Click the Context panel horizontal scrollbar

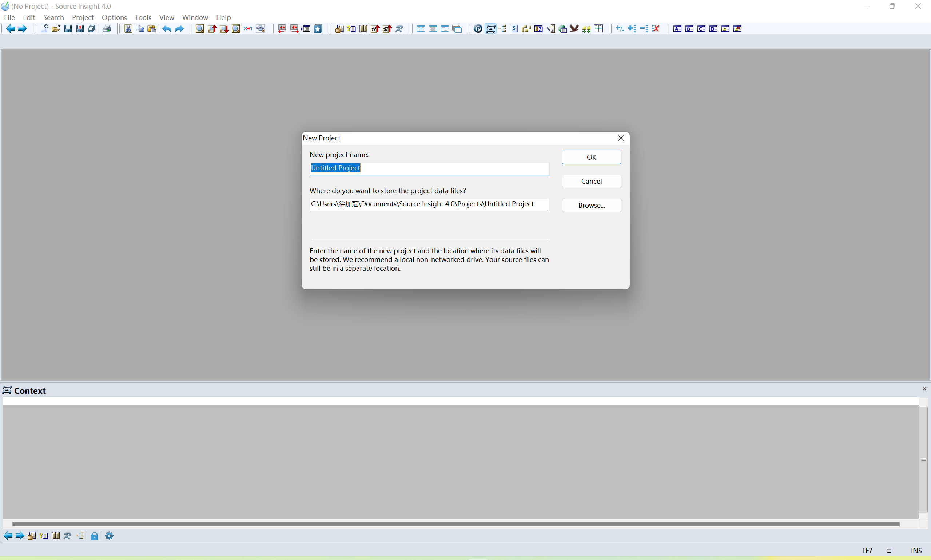(x=456, y=524)
